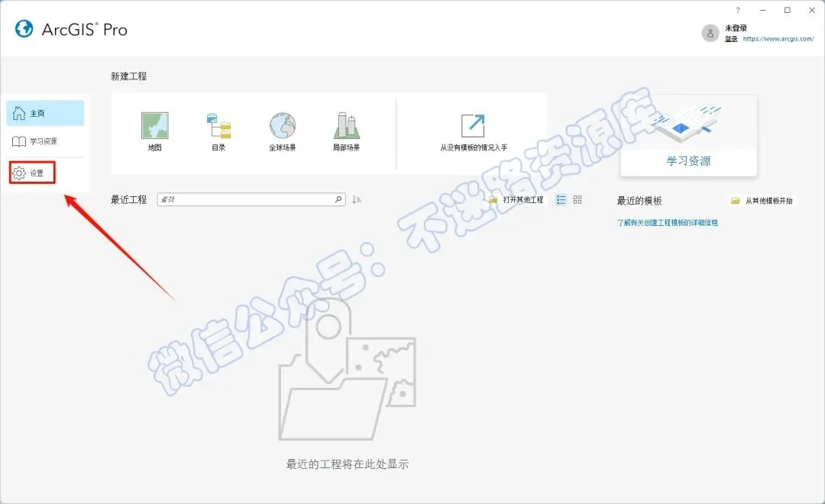Close the ArcGIS Pro window
This screenshot has height=504, width=825.
point(812,10)
